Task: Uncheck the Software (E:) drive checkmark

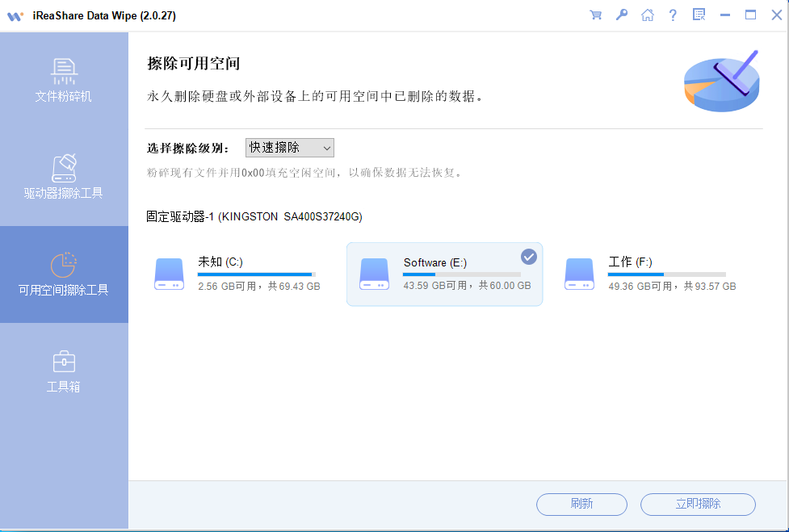Action: pyautogui.click(x=528, y=257)
